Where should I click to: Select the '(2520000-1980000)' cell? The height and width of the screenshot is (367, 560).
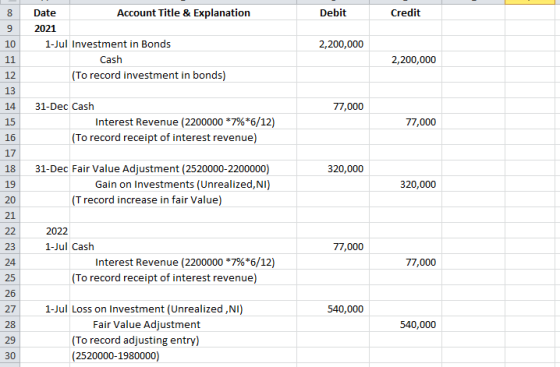(x=183, y=356)
